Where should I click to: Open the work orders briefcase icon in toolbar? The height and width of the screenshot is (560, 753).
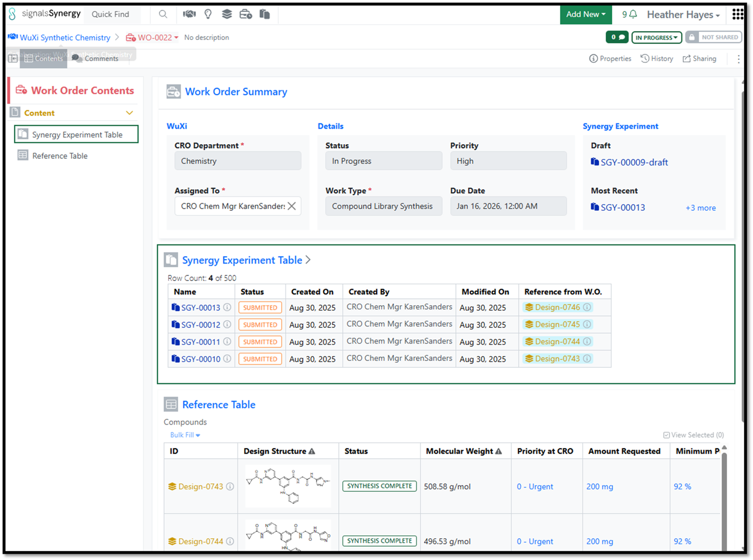[246, 14]
